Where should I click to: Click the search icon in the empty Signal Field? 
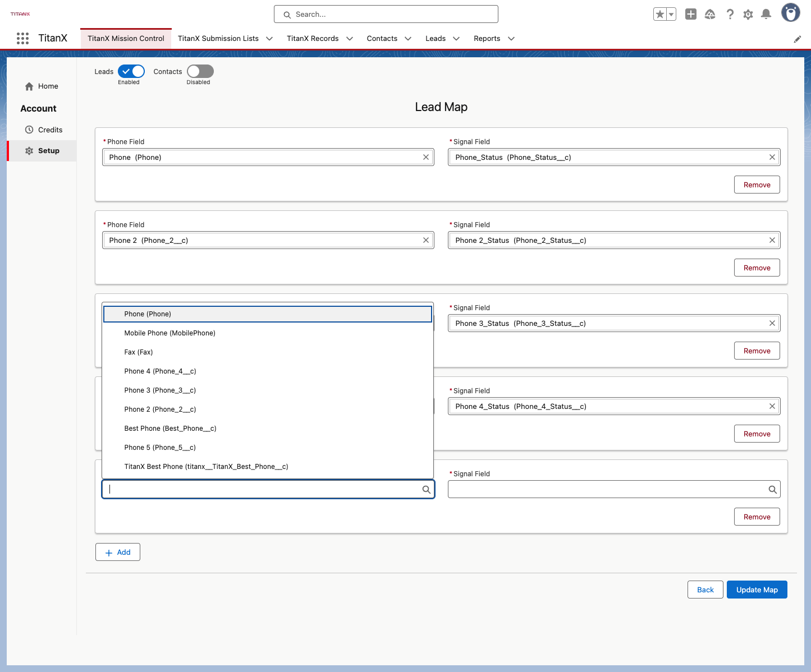click(773, 490)
